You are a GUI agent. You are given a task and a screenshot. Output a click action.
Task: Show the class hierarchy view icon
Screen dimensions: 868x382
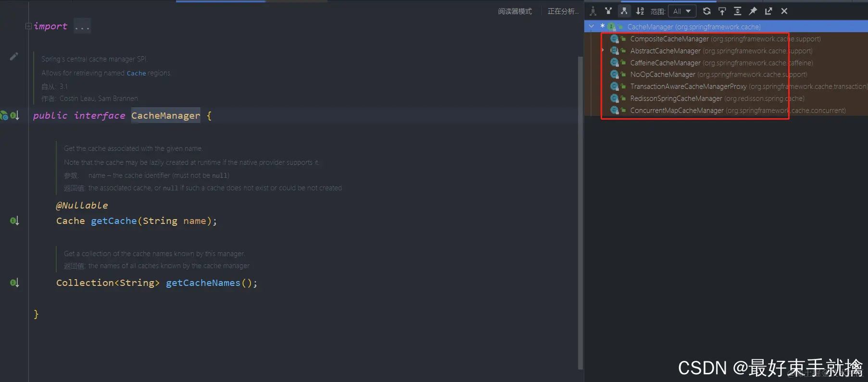coord(593,11)
